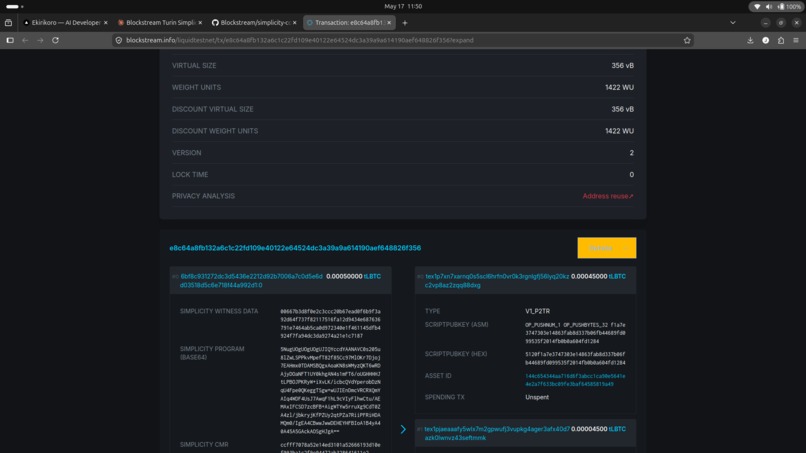The width and height of the screenshot is (806, 453).
Task: Go back to the previous page
Action: pos(25,40)
